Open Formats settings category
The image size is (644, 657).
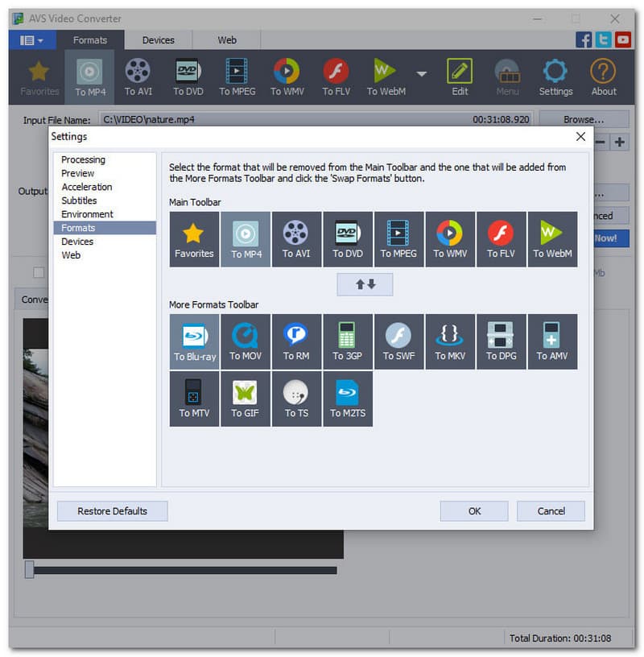pos(105,228)
